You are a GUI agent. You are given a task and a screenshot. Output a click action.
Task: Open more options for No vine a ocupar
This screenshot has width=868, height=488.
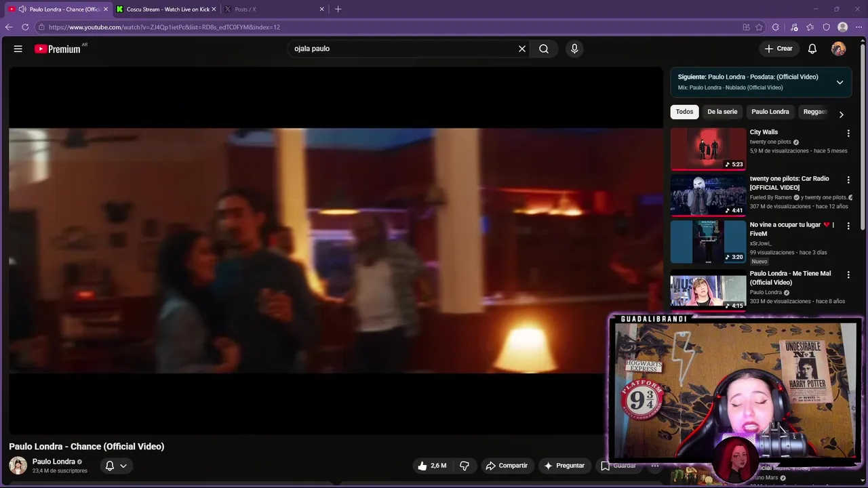tap(848, 226)
